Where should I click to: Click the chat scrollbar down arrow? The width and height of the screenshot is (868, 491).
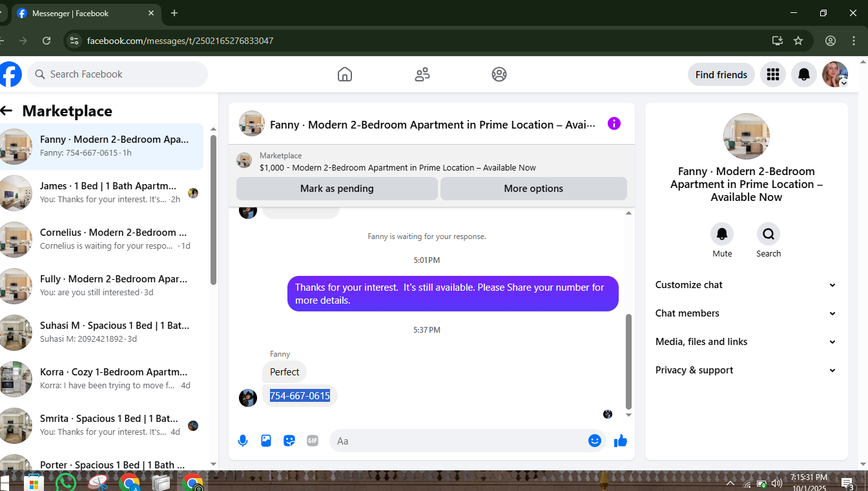629,415
